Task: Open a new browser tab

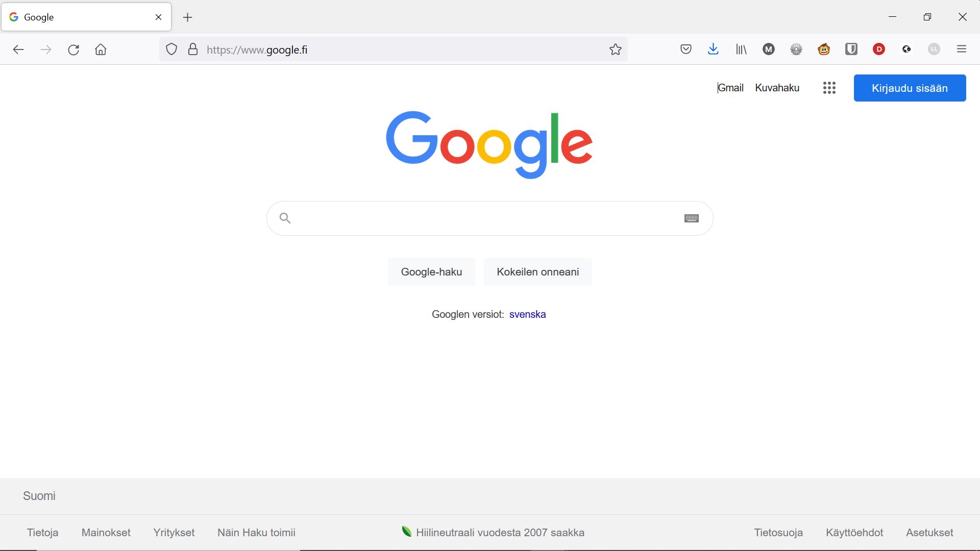Action: click(188, 17)
